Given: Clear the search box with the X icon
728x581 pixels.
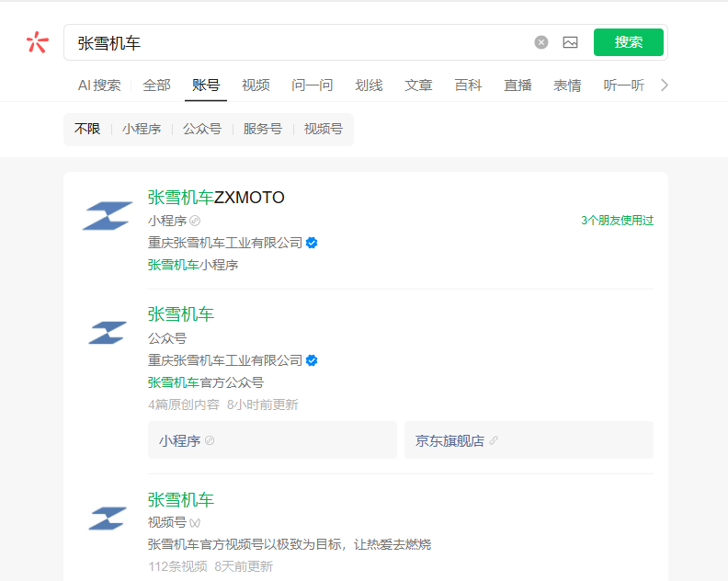Looking at the screenshot, I should point(540,42).
